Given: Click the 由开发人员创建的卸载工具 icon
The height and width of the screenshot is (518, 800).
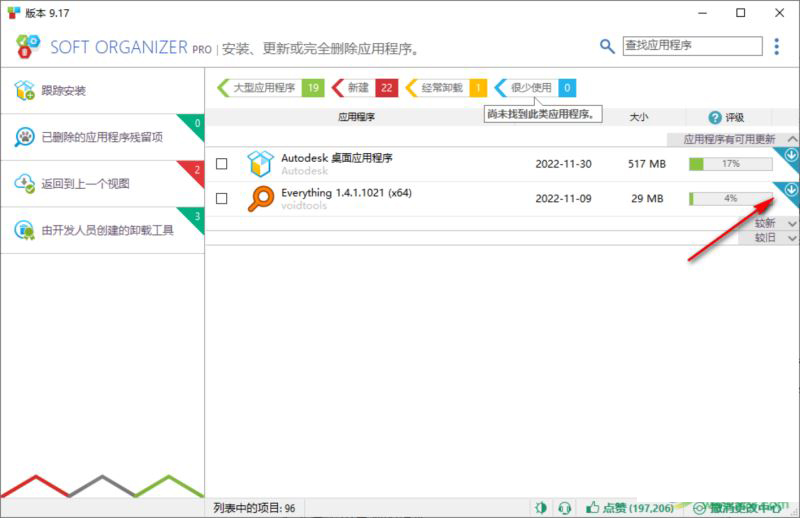Looking at the screenshot, I should point(24,230).
